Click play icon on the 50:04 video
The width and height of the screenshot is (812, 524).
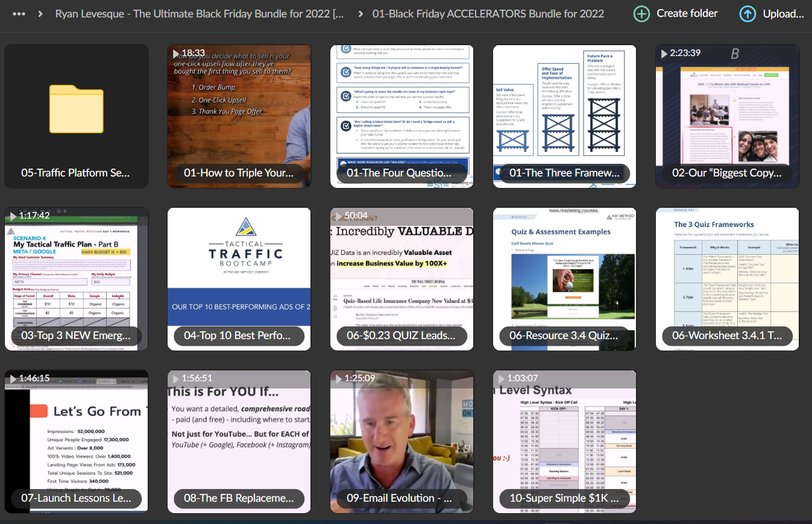pos(339,216)
